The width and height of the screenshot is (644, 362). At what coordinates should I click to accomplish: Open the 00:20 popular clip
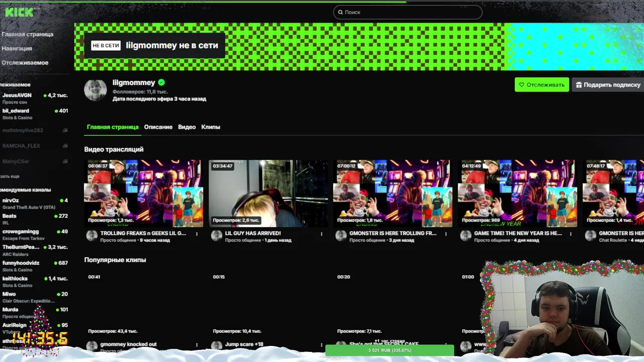393,304
